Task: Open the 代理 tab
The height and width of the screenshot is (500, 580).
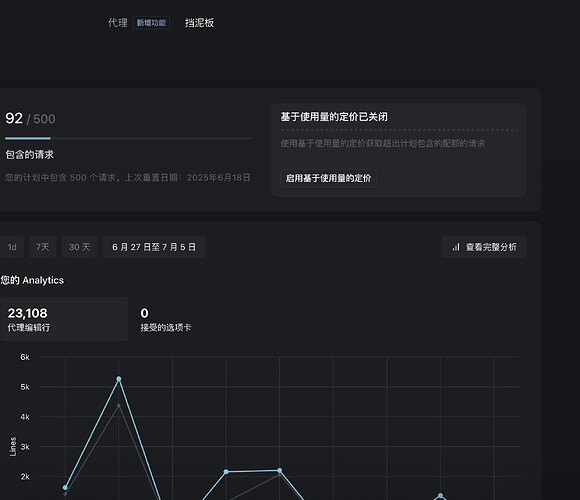Action: point(118,23)
